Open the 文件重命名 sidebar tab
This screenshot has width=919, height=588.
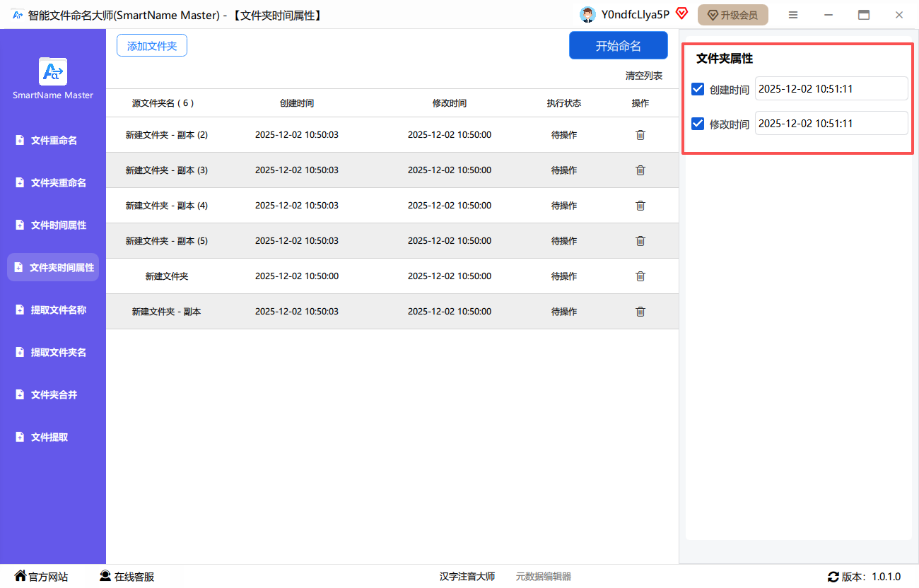tap(54, 141)
